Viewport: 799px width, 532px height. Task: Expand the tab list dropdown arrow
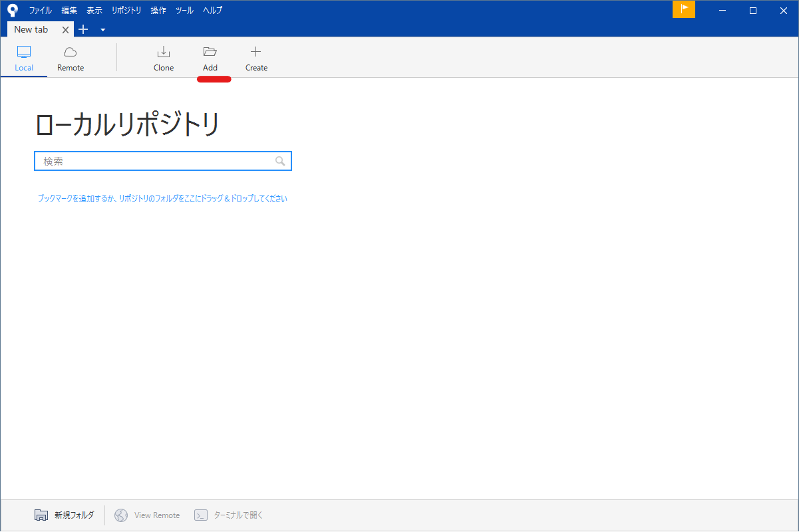click(x=103, y=30)
